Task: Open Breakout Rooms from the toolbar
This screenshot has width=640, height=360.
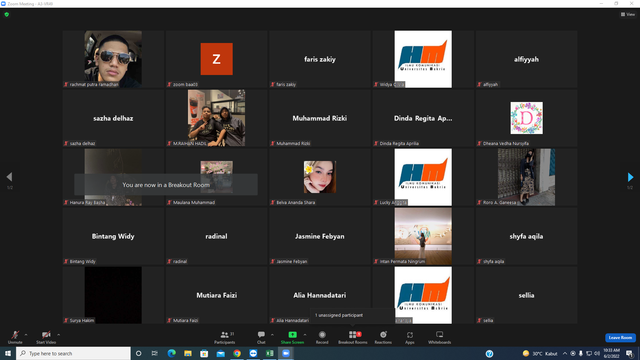Action: [353, 337]
